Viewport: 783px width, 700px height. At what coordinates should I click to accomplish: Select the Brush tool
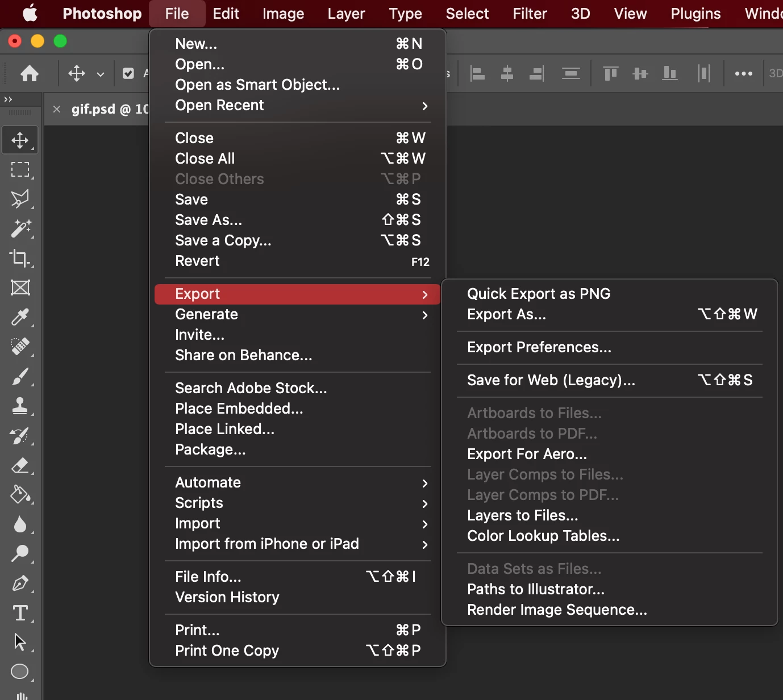coord(20,376)
